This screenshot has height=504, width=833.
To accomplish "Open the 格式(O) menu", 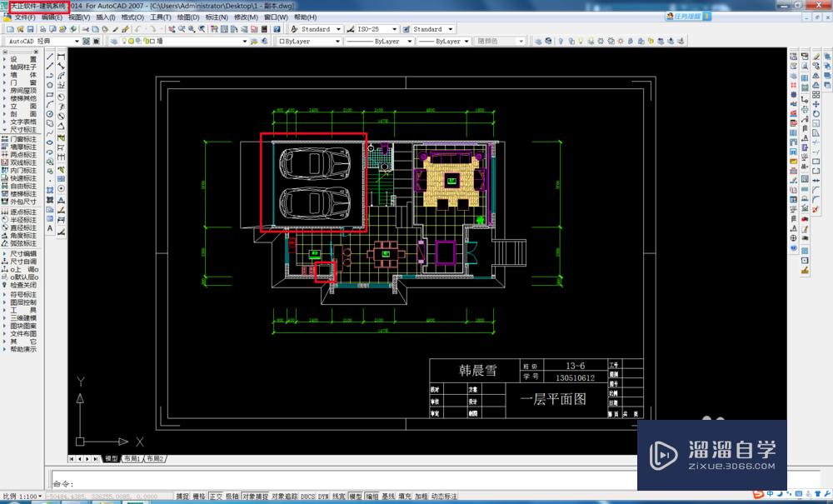I will coord(132,17).
